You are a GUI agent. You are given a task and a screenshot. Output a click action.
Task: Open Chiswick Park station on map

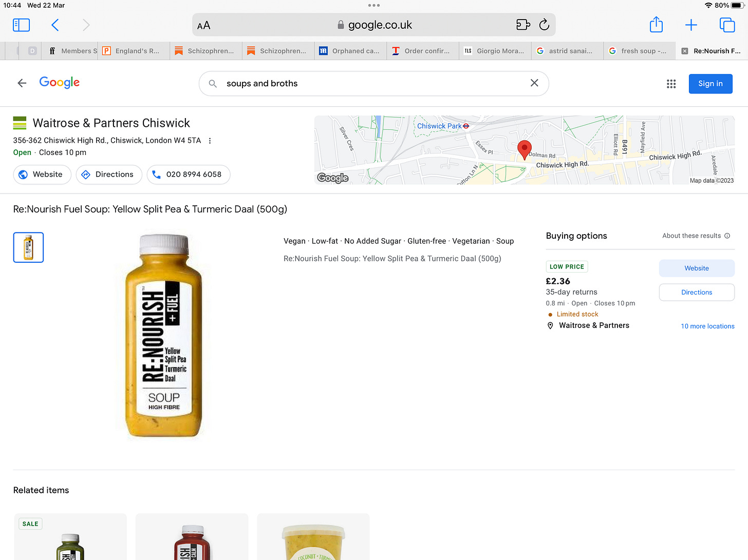443,126
